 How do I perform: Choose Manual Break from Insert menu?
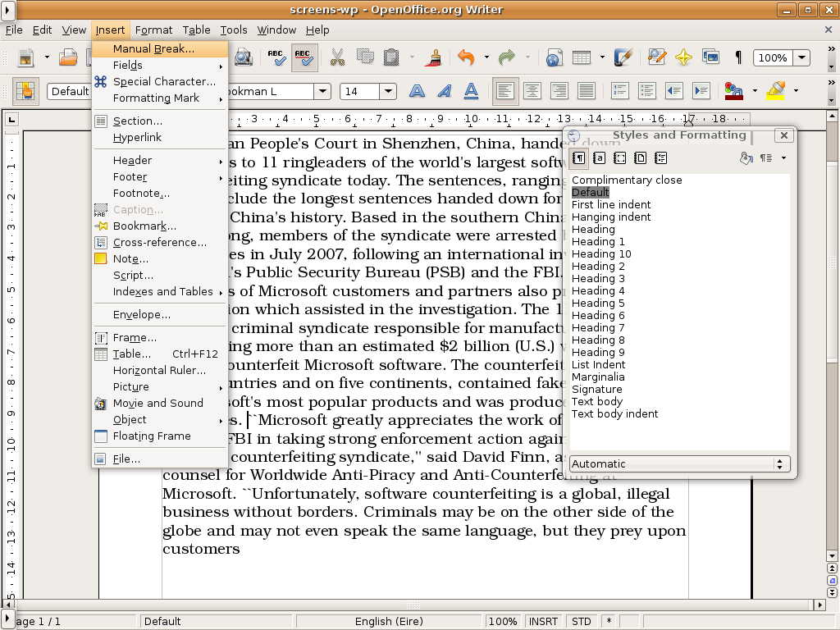(160, 48)
